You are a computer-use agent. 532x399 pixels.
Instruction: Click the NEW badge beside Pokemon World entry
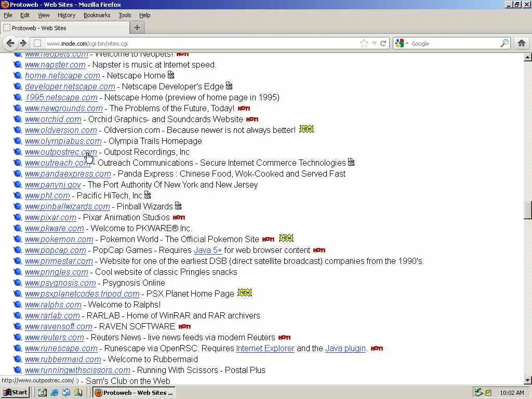[x=286, y=238]
